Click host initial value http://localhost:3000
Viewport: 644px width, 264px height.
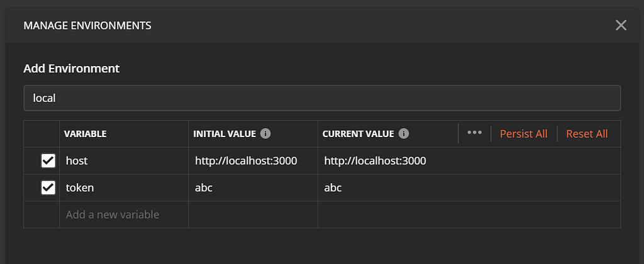[x=246, y=161]
